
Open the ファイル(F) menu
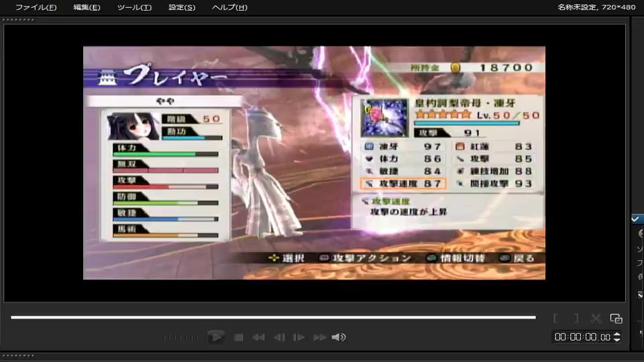point(36,7)
